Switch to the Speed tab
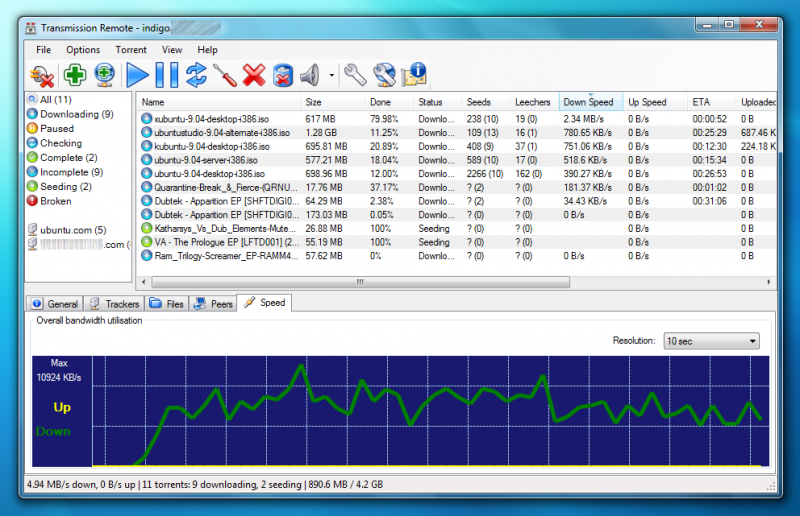800x516 pixels. pyautogui.click(x=264, y=303)
